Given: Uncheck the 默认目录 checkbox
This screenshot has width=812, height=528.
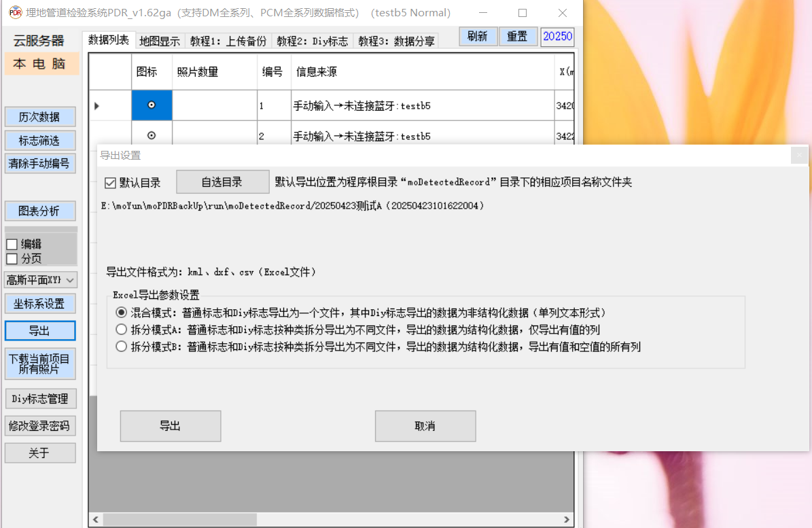Looking at the screenshot, I should pos(110,183).
